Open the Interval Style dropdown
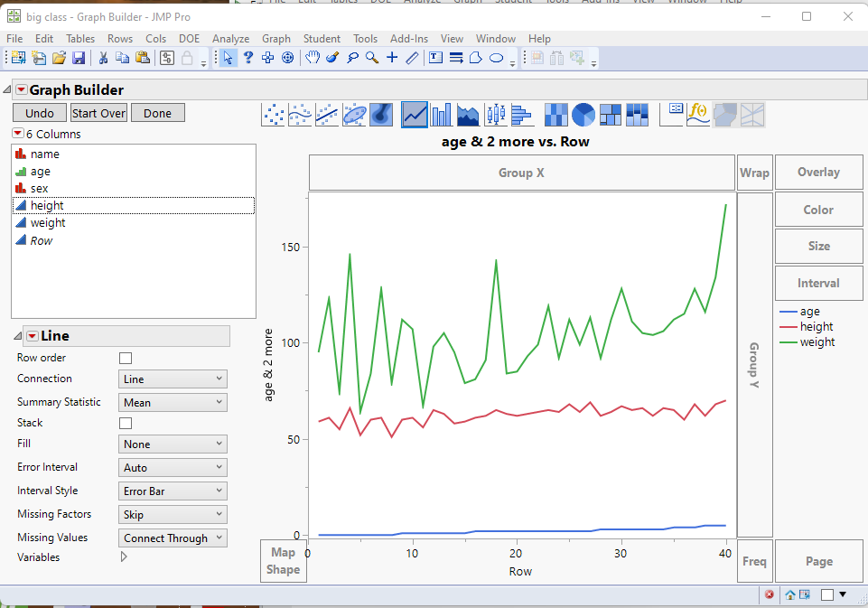 coord(173,491)
